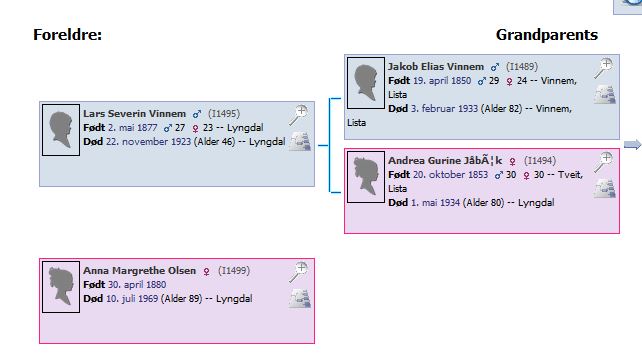This screenshot has height=362, width=642.
Task: Click magnifier icon in Lars Severin Vinnem box
Action: click(298, 115)
